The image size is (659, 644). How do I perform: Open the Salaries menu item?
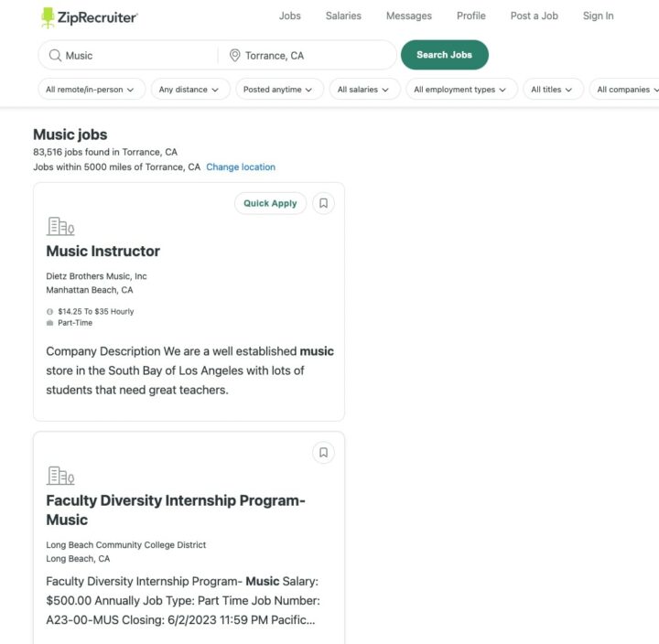pyautogui.click(x=343, y=16)
